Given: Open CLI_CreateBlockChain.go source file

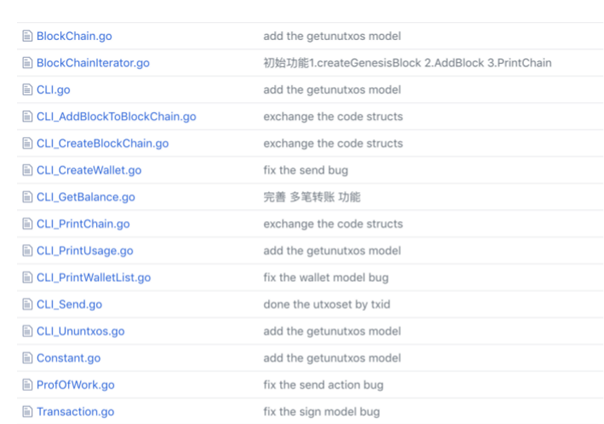Looking at the screenshot, I should [x=102, y=144].
